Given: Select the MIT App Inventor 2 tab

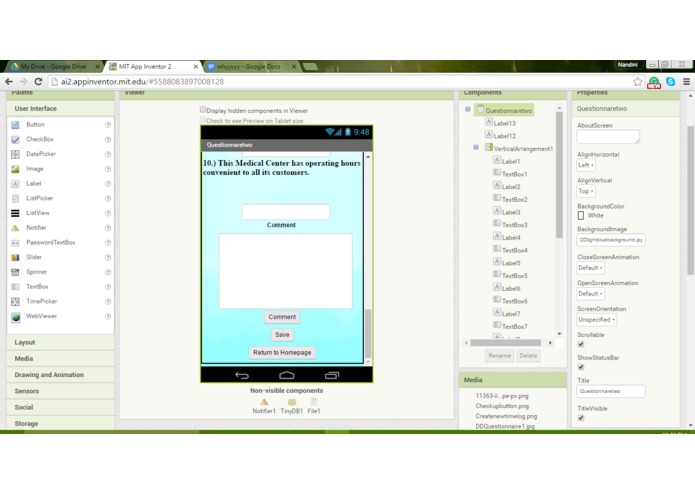Looking at the screenshot, I should [153, 66].
